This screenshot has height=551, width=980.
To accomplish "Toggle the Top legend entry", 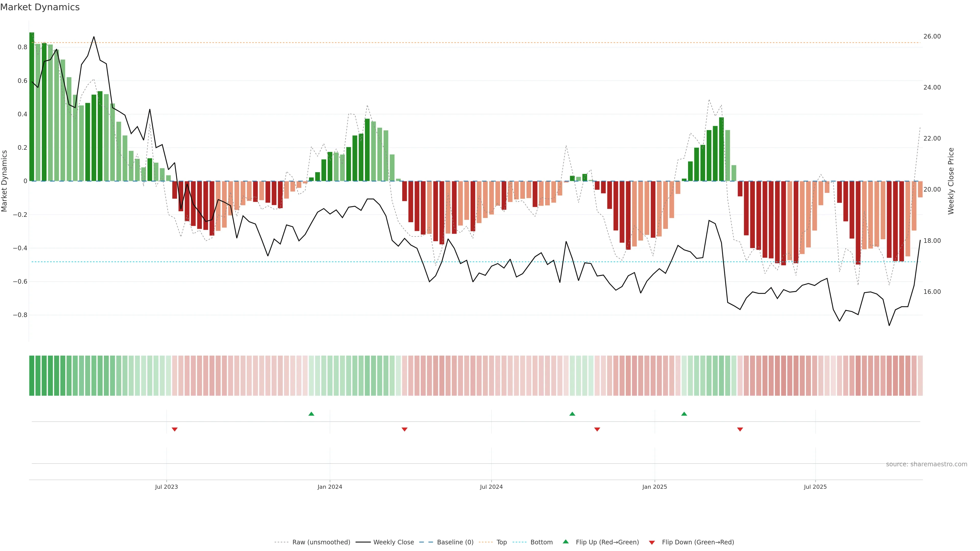I will (x=501, y=542).
